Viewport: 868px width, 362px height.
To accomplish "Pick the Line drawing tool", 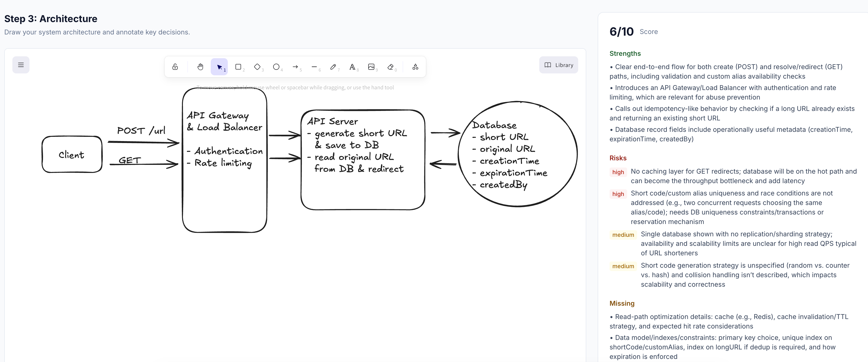I will click(x=314, y=67).
